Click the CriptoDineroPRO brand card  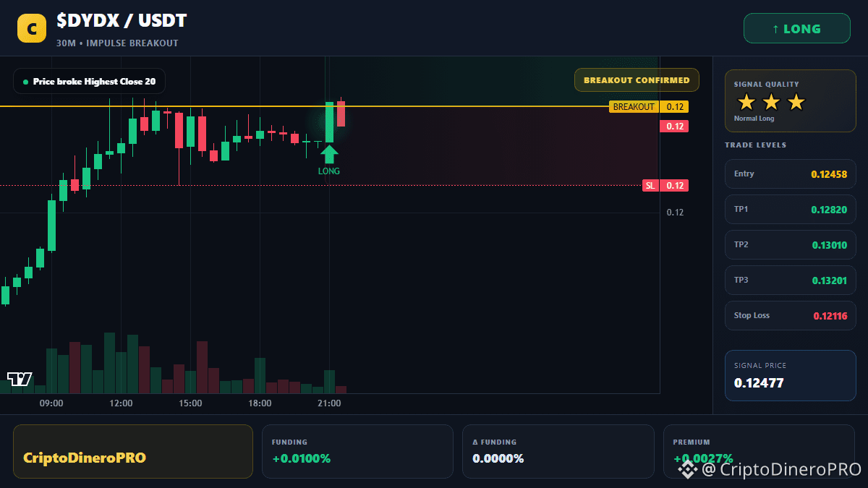(x=133, y=451)
